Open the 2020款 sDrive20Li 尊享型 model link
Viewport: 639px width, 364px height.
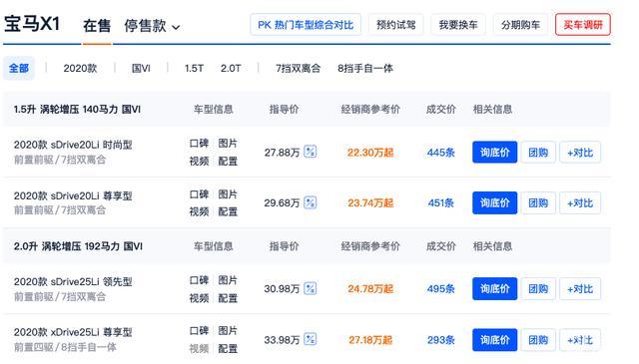click(x=73, y=195)
